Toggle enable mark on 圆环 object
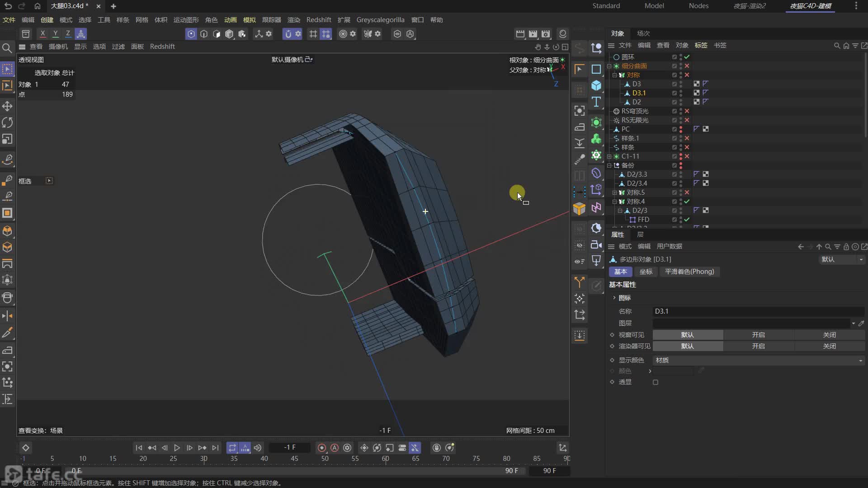Image resolution: width=868 pixels, height=488 pixels. tap(687, 57)
